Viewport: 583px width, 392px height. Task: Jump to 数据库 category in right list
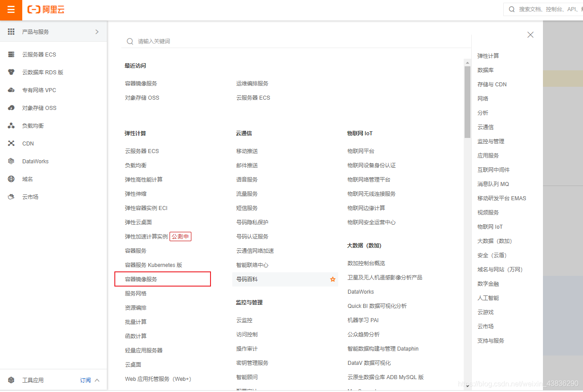(486, 70)
